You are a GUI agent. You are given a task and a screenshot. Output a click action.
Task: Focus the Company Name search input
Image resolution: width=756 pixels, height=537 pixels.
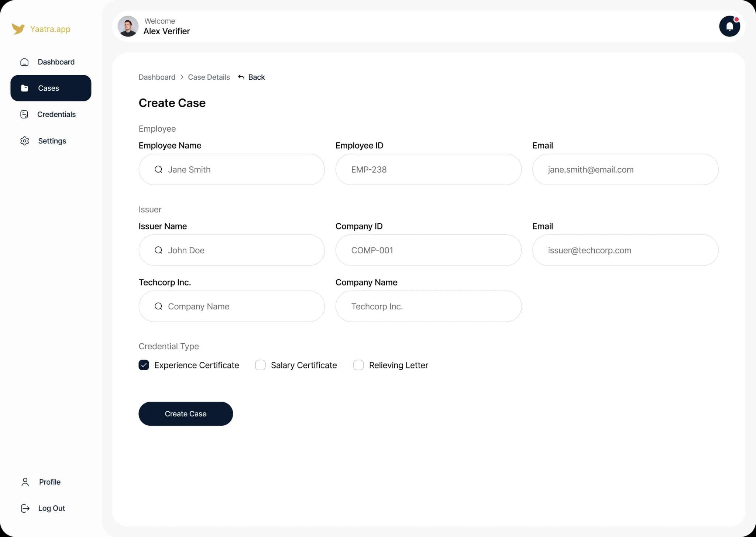[232, 306]
